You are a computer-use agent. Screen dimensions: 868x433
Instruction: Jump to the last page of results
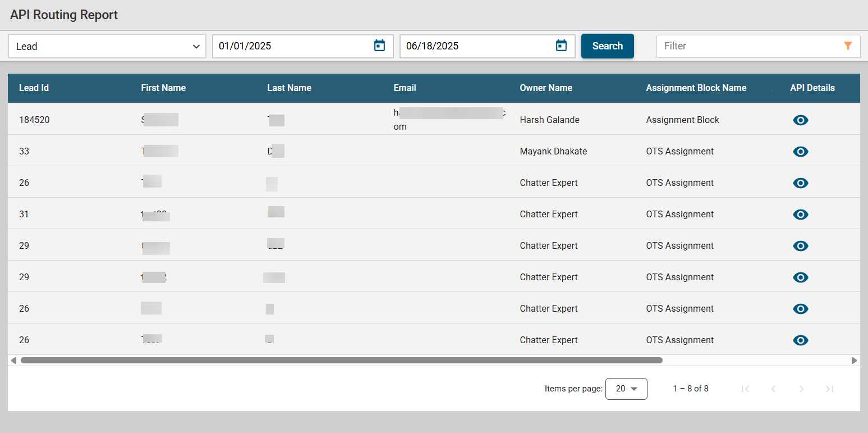[829, 389]
